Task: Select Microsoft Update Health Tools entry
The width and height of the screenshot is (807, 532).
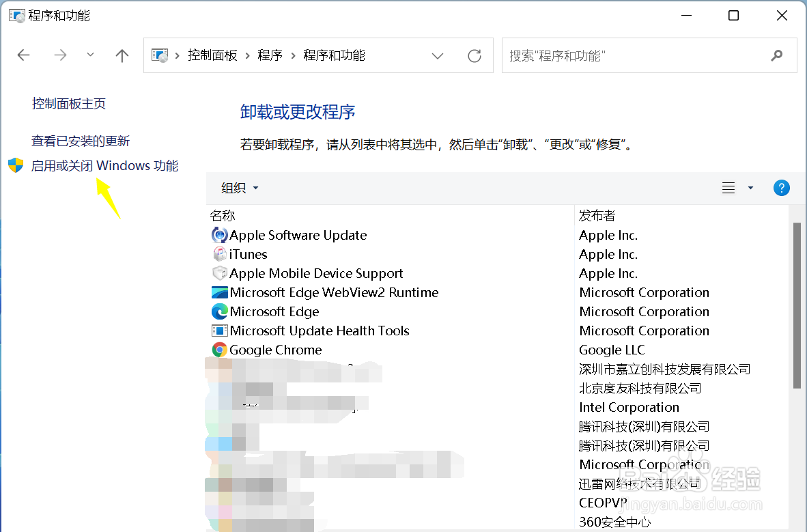Action: (320, 331)
